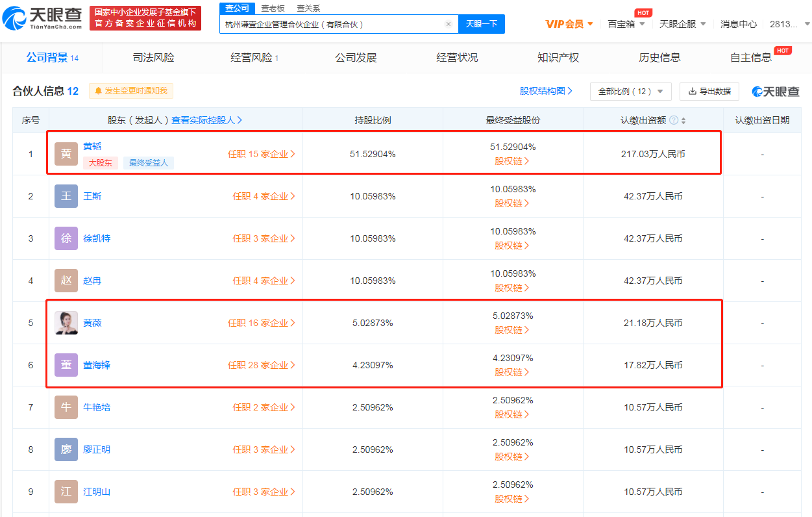Image resolution: width=812 pixels, height=517 pixels.
Task: Switch to the 自主信息 tab
Action: (751, 57)
